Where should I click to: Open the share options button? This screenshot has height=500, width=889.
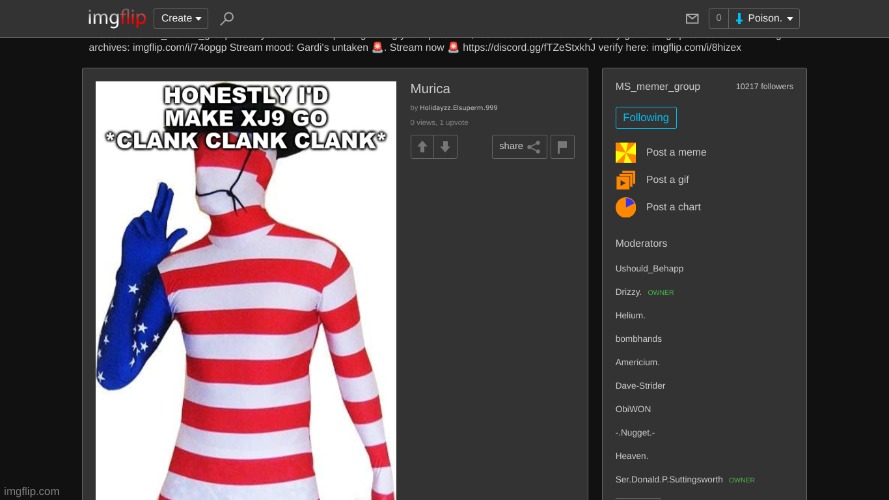pos(519,147)
